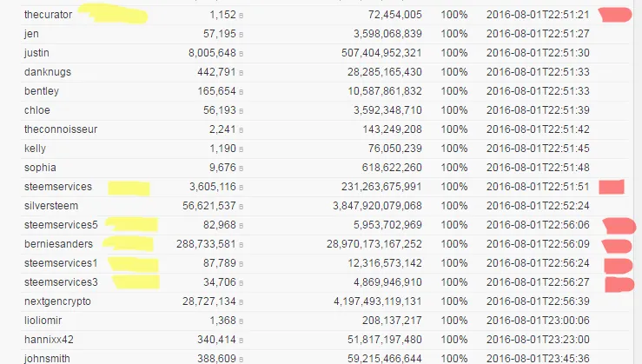The height and width of the screenshot is (364, 642).
Task: Click the small symbol after danknugs' 442,791
Action: (x=242, y=73)
